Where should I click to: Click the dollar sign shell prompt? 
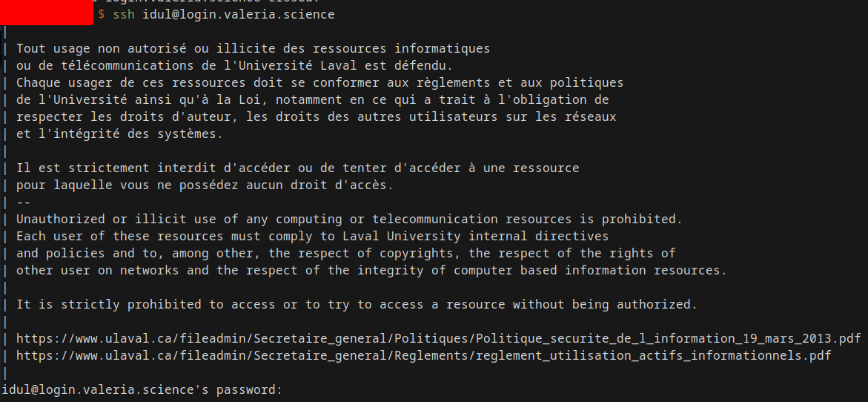point(102,15)
